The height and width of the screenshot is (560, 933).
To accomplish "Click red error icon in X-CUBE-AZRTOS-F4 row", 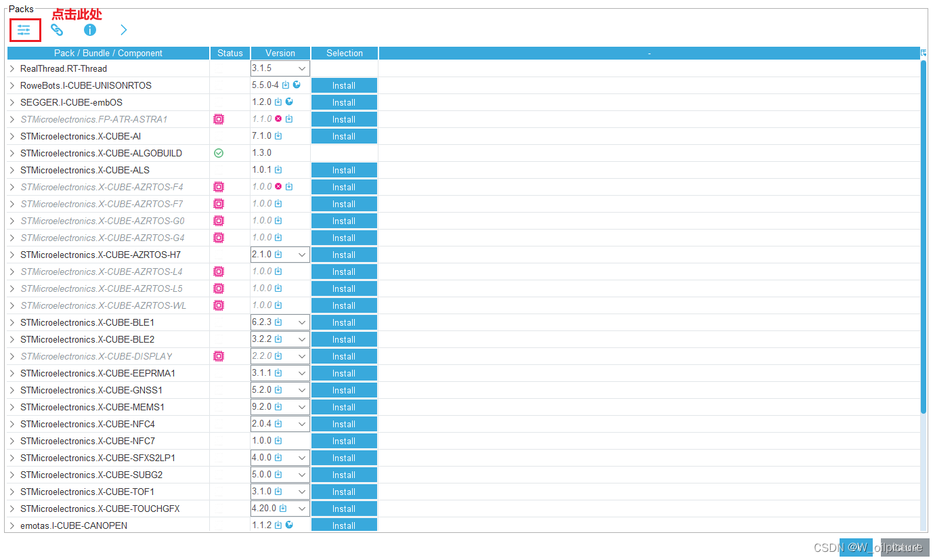I will tap(278, 187).
